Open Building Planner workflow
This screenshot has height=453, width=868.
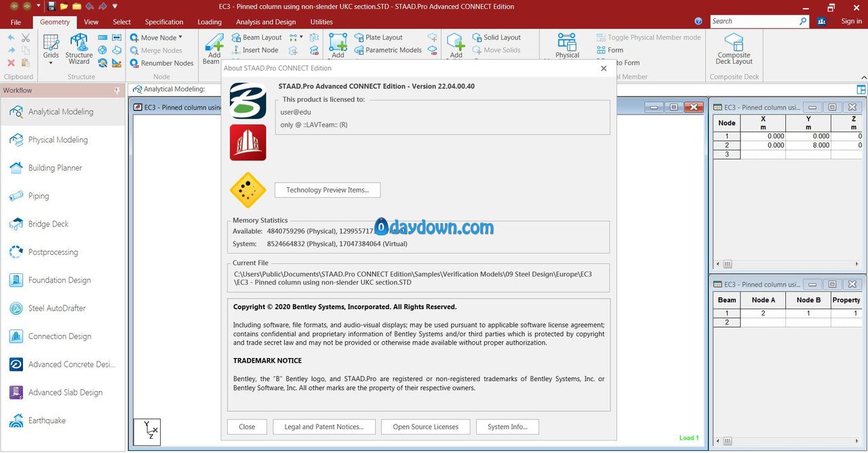pos(62,168)
